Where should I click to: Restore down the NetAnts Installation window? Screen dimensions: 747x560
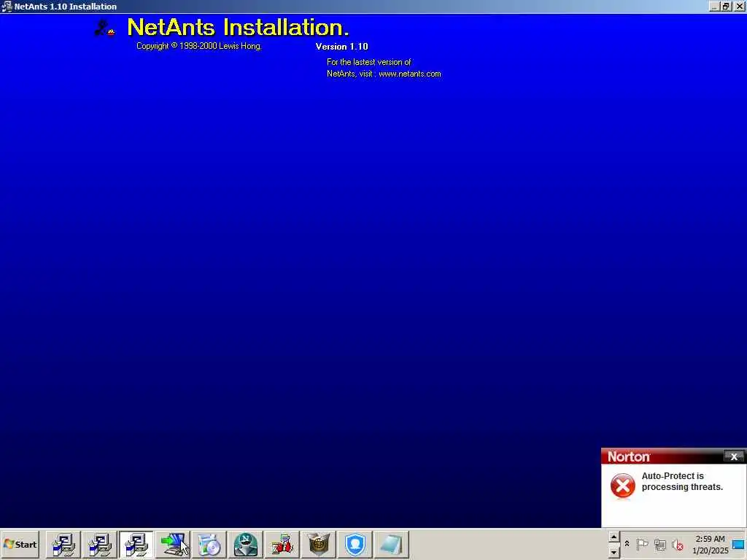click(x=726, y=6)
